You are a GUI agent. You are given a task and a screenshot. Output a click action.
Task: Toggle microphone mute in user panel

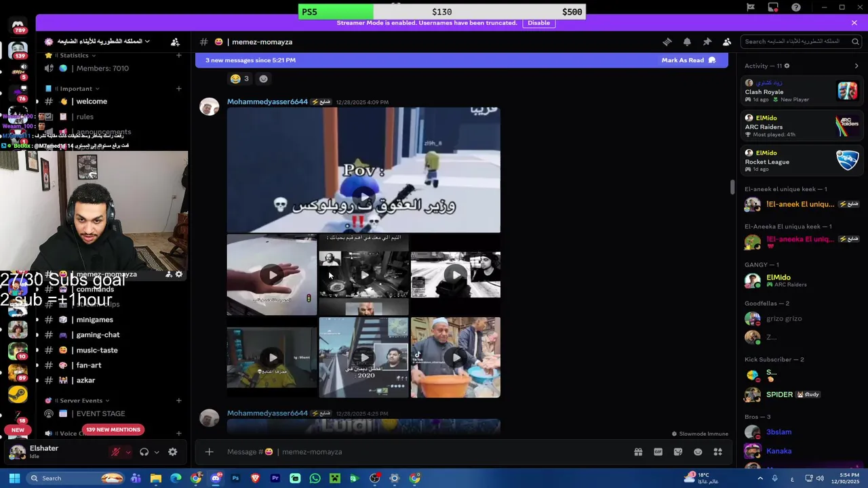coord(116,452)
